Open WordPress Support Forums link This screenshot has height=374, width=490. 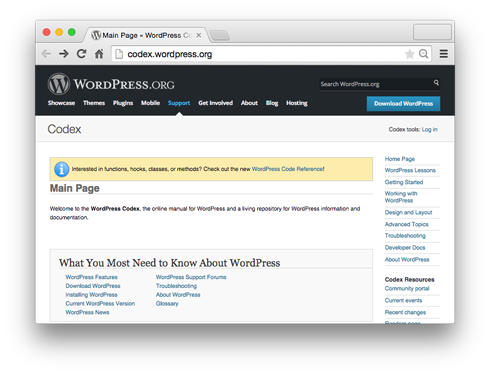point(191,277)
